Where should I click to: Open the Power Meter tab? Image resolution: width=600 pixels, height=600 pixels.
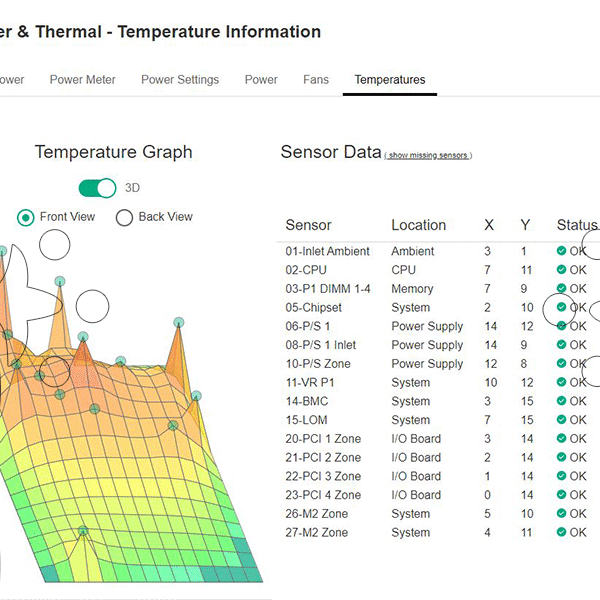tap(83, 80)
